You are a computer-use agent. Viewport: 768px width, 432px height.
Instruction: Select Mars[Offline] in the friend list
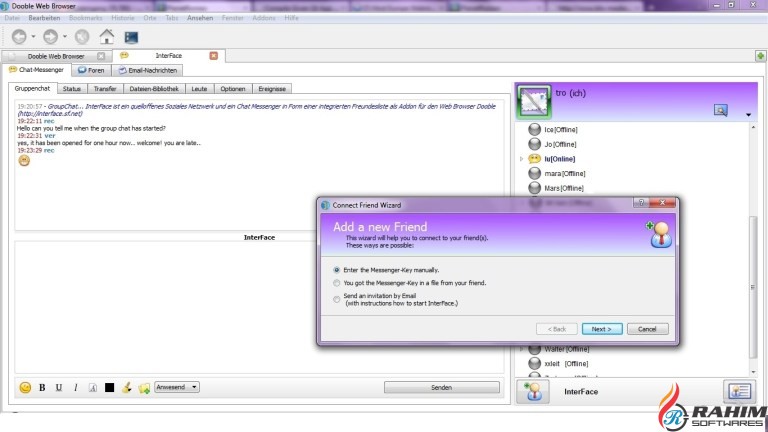point(564,188)
